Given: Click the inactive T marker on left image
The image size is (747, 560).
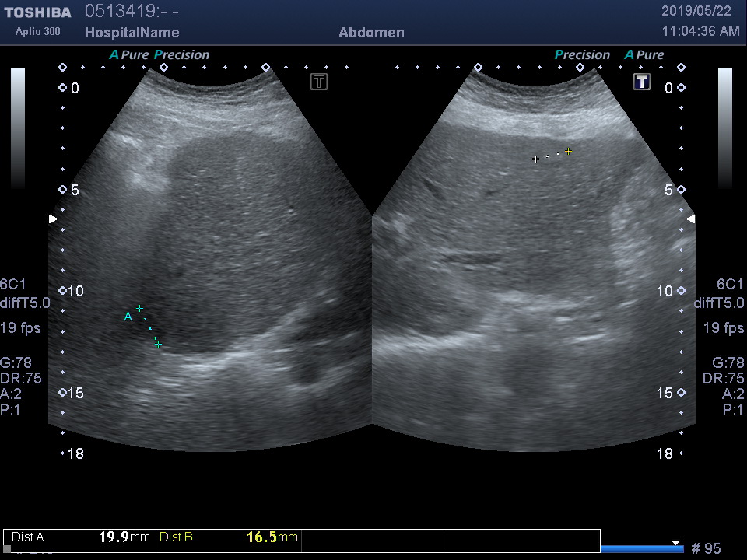Looking at the screenshot, I should pyautogui.click(x=319, y=82).
